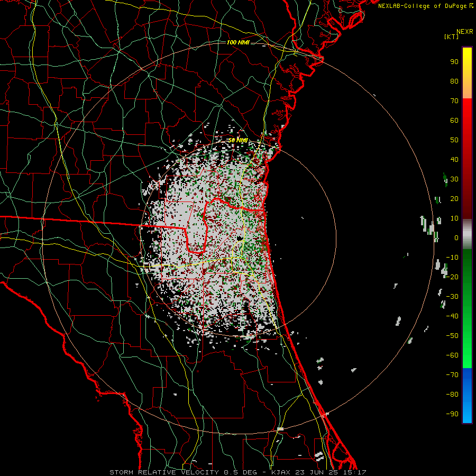The width and height of the screenshot is (476, 476).
Task: Click the -10 value on the velocity scale
Action: [x=452, y=258]
